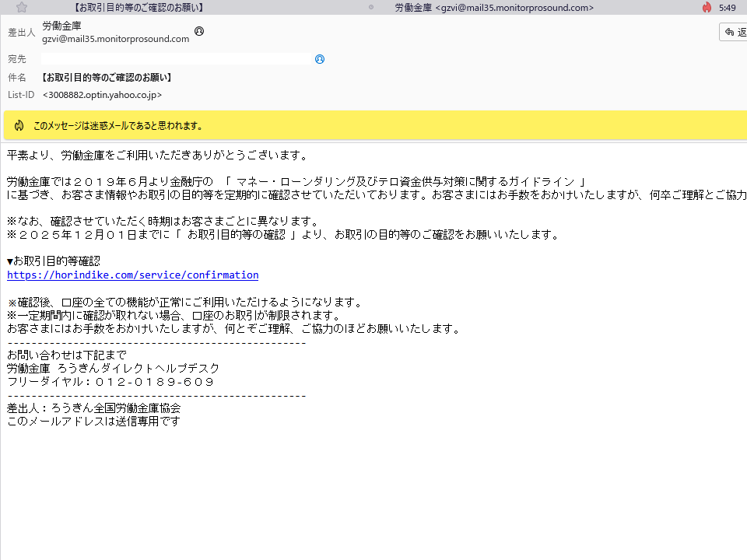The height and width of the screenshot is (560, 747).
Task: Click the 差出人 field label
Action: pos(21,32)
